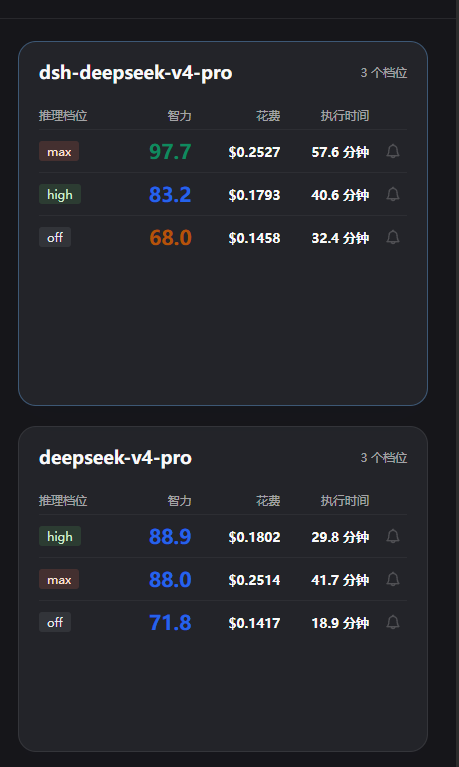Click the 88.9 intelligence score

170,537
